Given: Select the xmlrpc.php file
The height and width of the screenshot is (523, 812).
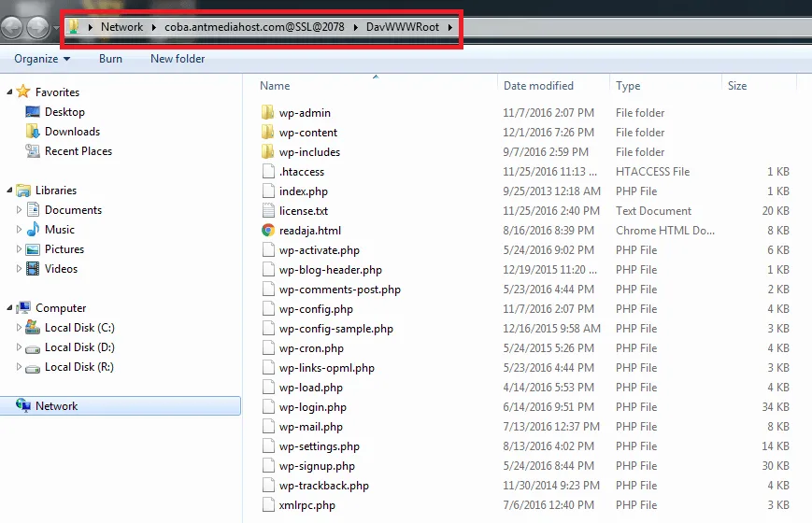Looking at the screenshot, I should click(306, 505).
